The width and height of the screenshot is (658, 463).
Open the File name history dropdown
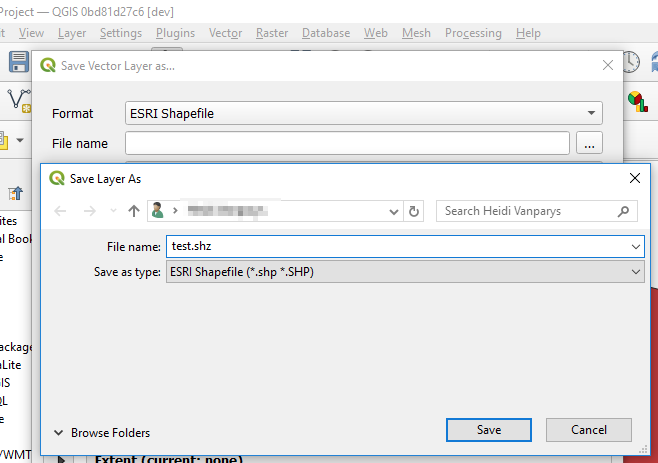636,247
